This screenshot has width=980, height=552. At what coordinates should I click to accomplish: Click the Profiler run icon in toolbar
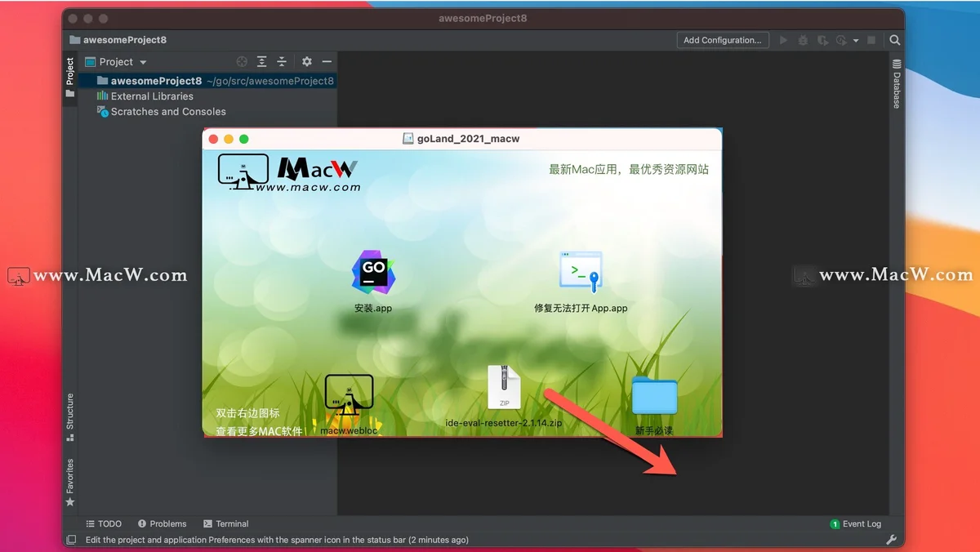click(x=841, y=40)
